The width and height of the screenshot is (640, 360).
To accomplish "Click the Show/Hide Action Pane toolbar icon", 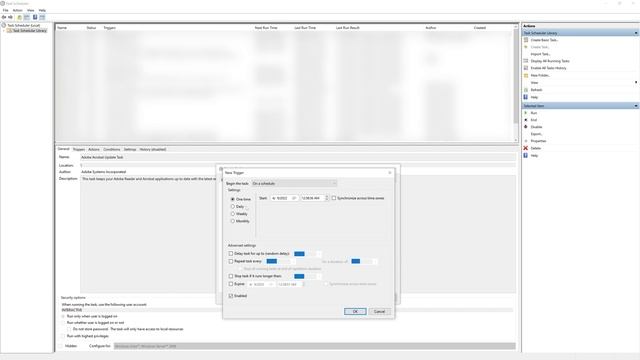I will click(x=42, y=17).
